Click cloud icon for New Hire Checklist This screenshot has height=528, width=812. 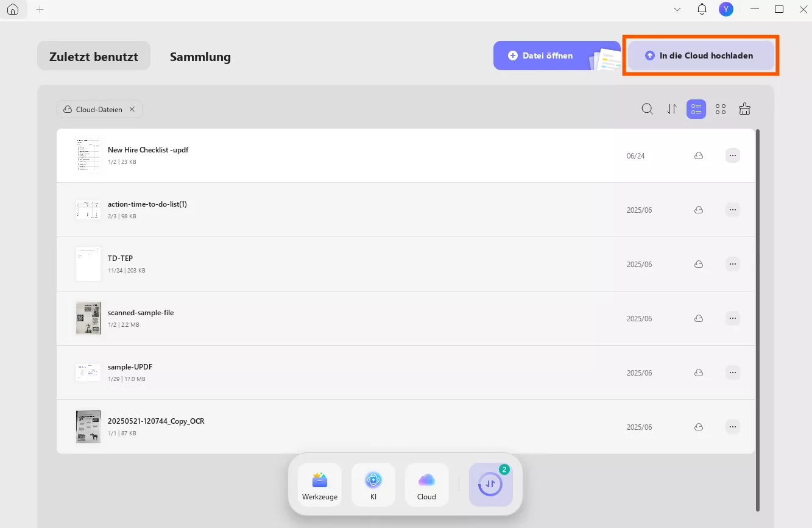point(699,155)
